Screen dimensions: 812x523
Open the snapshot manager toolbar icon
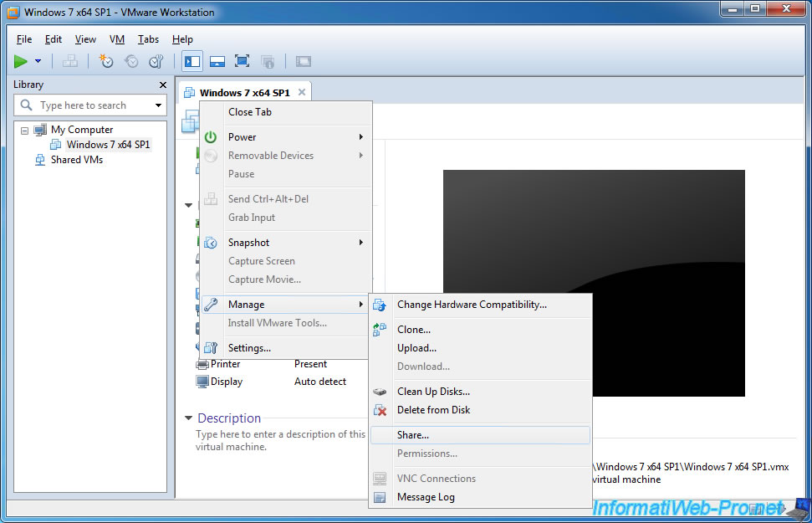pos(156,61)
